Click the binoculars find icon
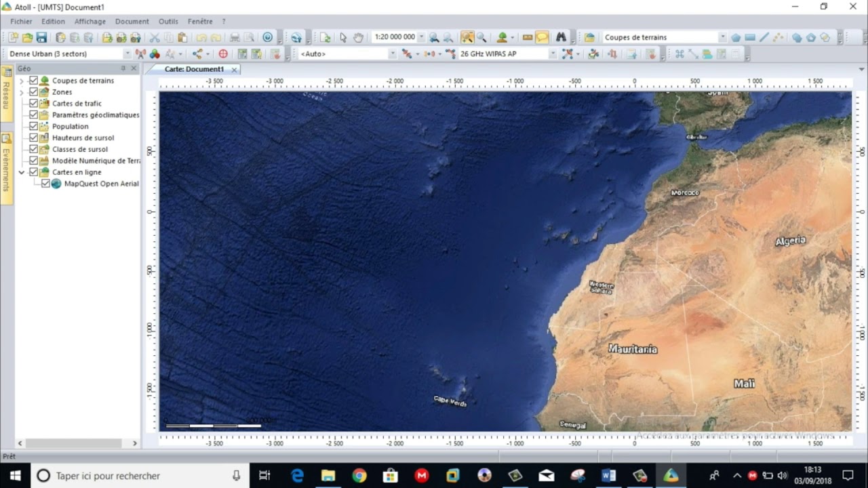Viewport: 868px width, 488px height. (x=561, y=37)
